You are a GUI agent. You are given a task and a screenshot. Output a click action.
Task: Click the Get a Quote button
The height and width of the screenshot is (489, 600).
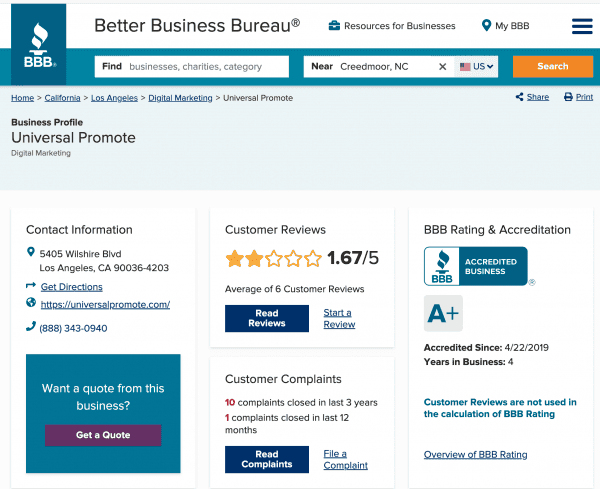pyautogui.click(x=102, y=435)
